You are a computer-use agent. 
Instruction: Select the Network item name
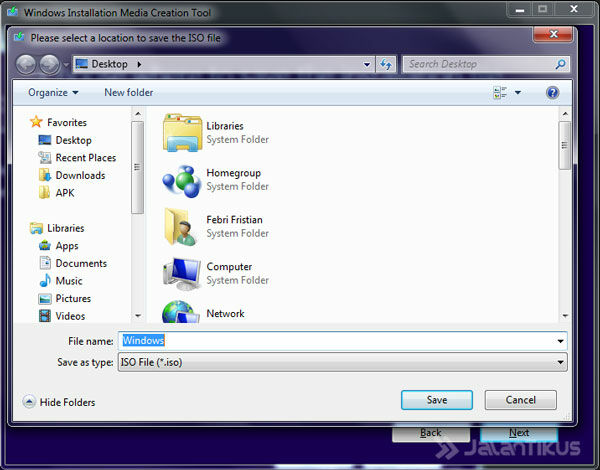click(225, 313)
